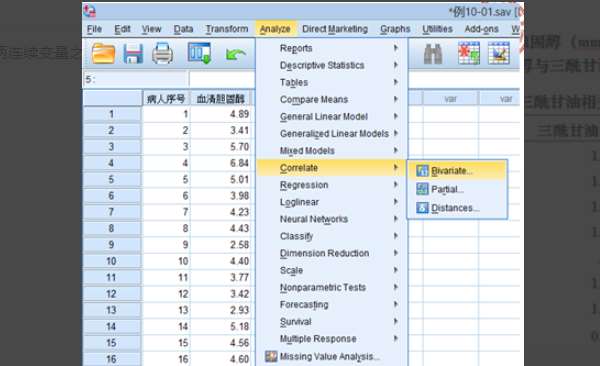
Task: Click the Insert Variable toolbar icon
Action: 499,53
